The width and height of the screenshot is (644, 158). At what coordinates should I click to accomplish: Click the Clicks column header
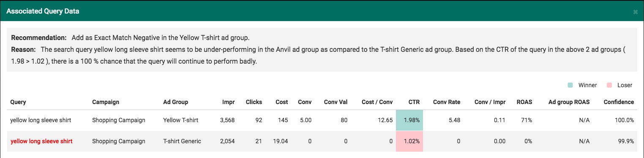click(x=254, y=102)
